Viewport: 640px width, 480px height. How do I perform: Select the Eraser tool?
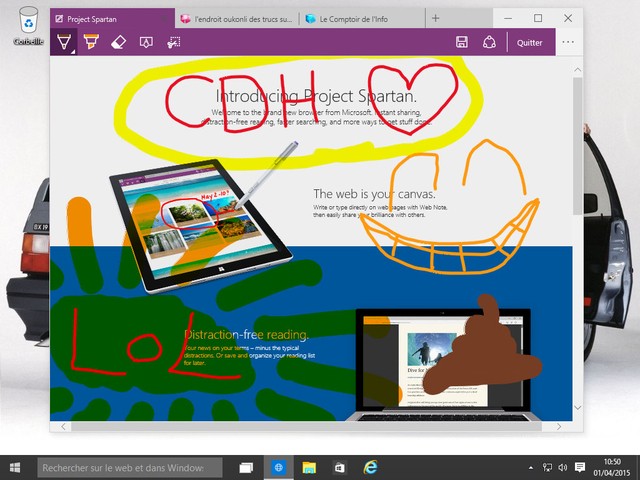(x=117, y=42)
